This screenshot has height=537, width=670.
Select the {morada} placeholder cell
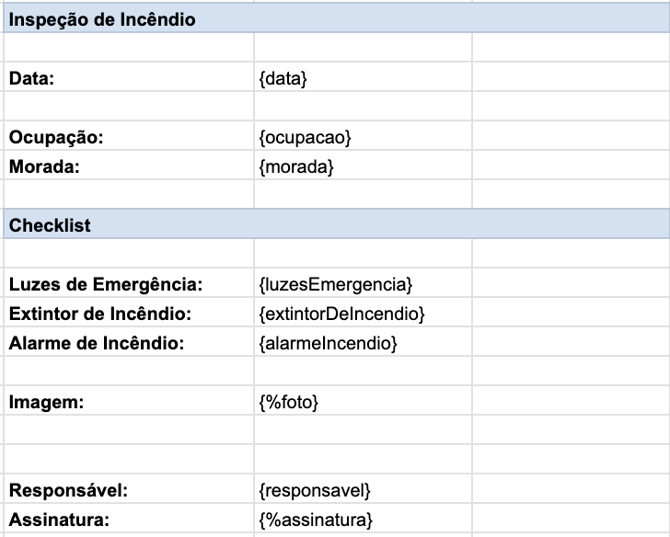[297, 166]
